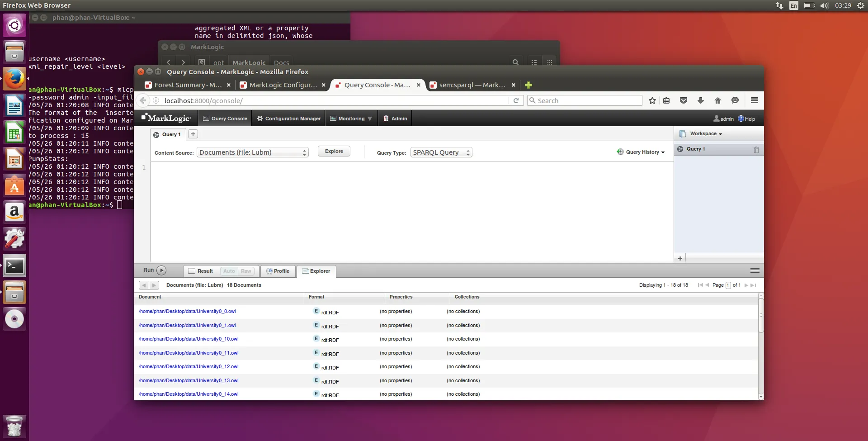The height and width of the screenshot is (441, 868).
Task: Close the Query Console browser tab
Action: coord(418,85)
